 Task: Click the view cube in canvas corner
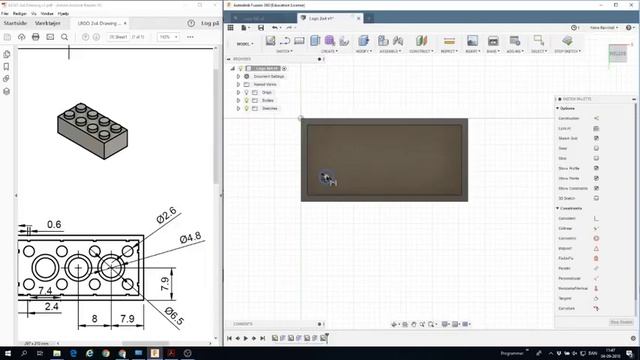click(x=618, y=54)
